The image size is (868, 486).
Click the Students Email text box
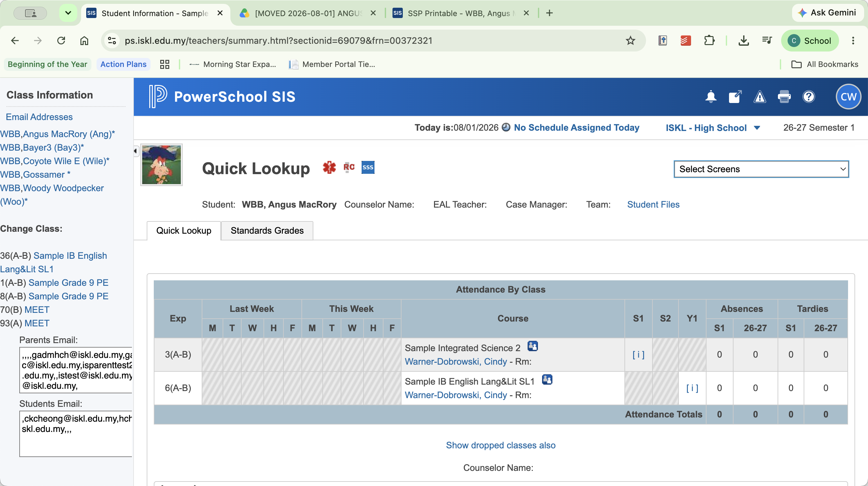76,434
